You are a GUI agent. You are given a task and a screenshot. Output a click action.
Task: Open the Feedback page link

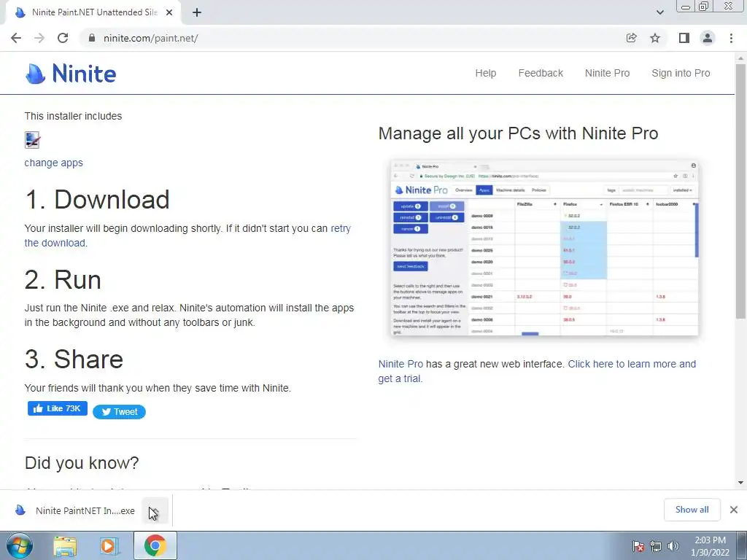[541, 73]
